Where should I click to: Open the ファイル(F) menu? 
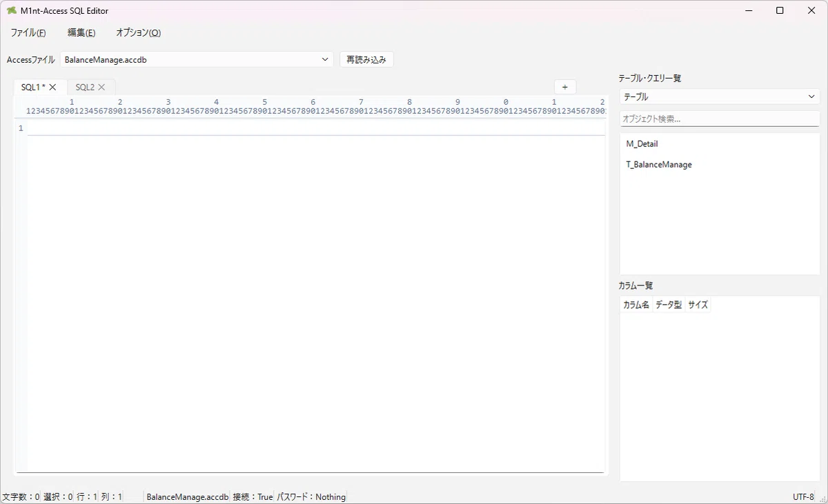28,32
